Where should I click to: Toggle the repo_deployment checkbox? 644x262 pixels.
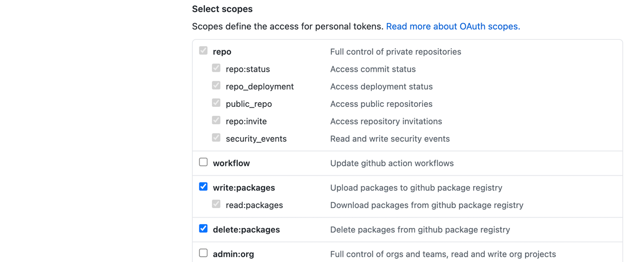coord(216,85)
